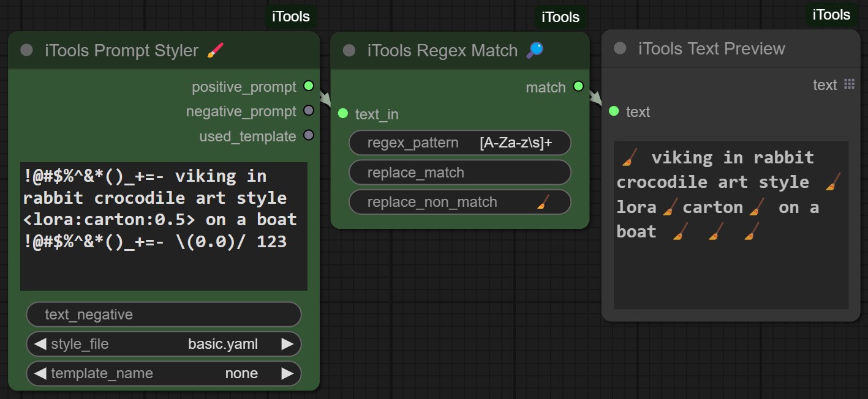Collapse the iTools Text Preview node dot

[620, 48]
